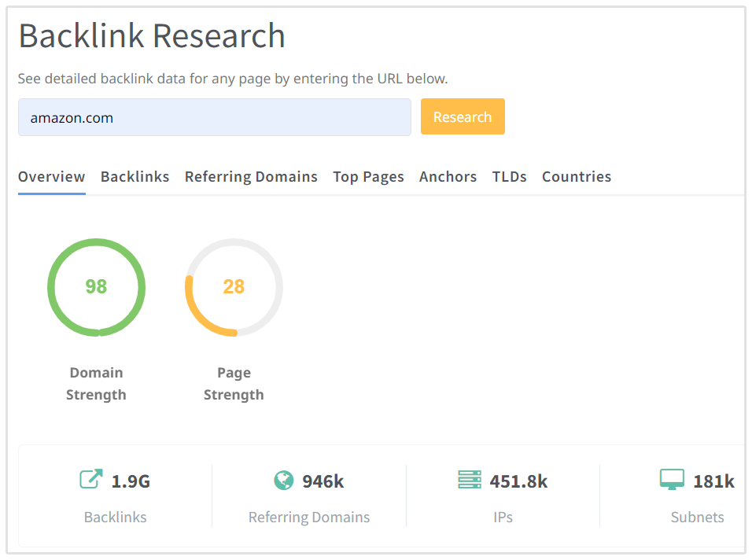This screenshot has width=752, height=560.
Task: Click the Backlinks external-link icon
Action: click(x=91, y=480)
